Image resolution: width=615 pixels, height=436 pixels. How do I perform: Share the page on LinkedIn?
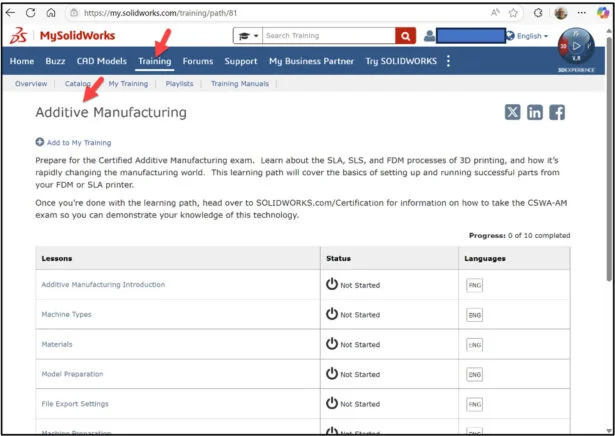(x=535, y=112)
